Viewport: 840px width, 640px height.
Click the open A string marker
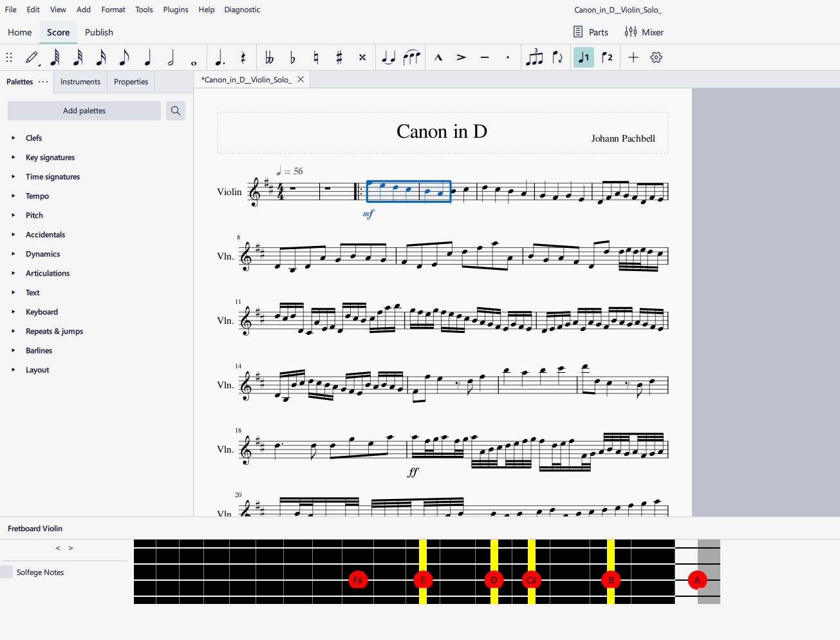(x=697, y=580)
